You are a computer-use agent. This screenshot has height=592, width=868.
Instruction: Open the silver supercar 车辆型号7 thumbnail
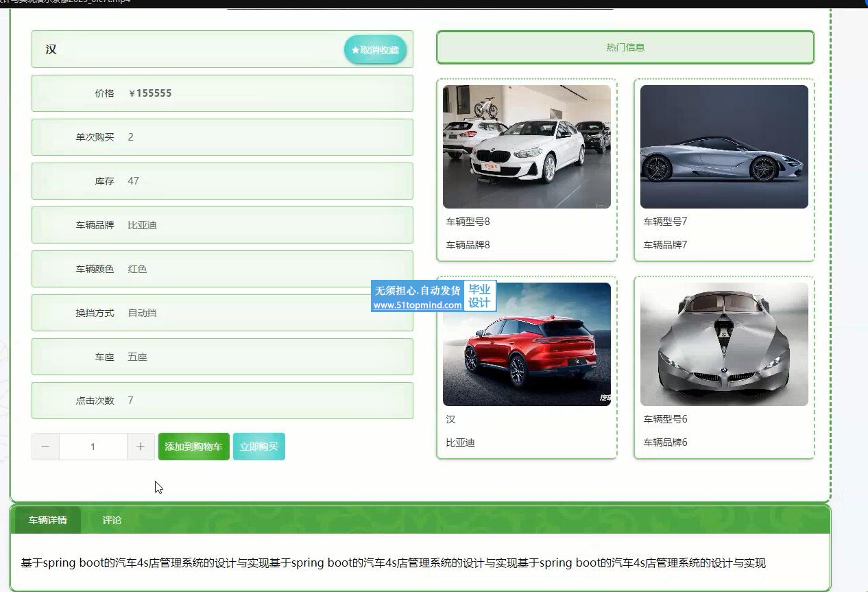724,147
